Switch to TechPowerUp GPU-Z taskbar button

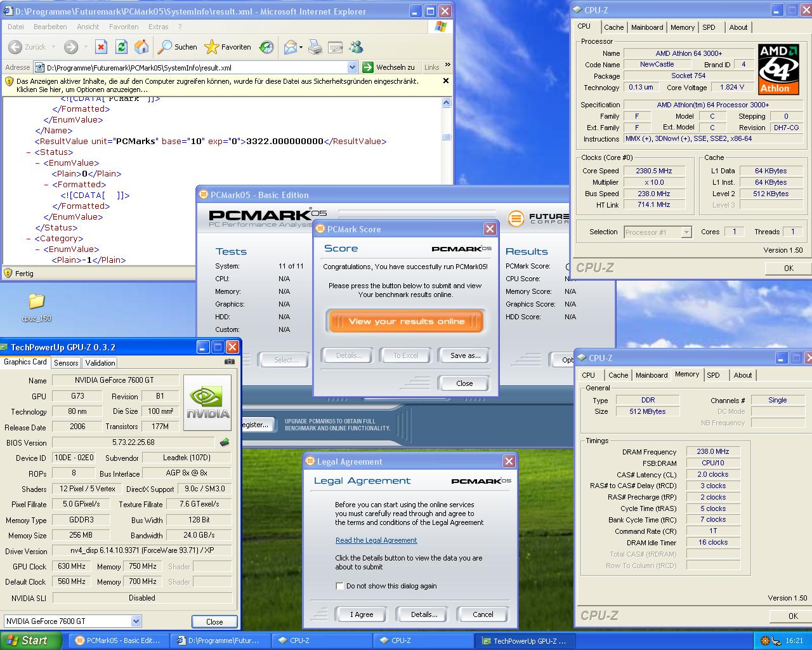[525, 640]
